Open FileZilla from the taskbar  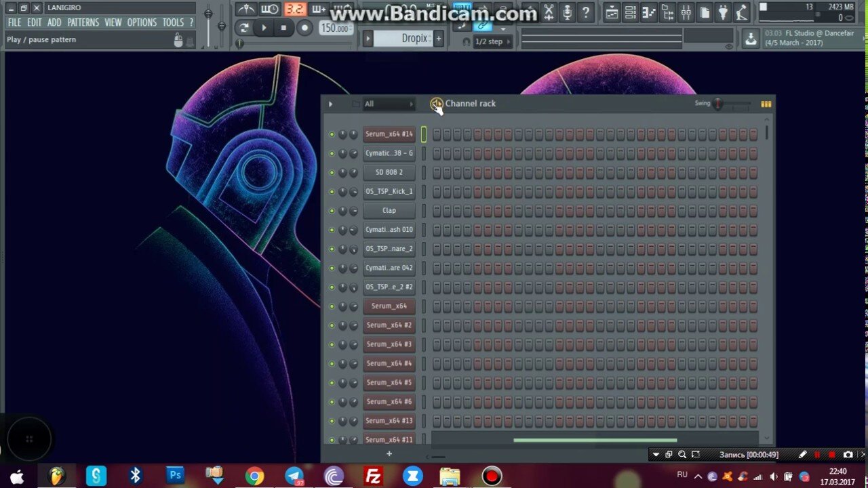click(373, 476)
